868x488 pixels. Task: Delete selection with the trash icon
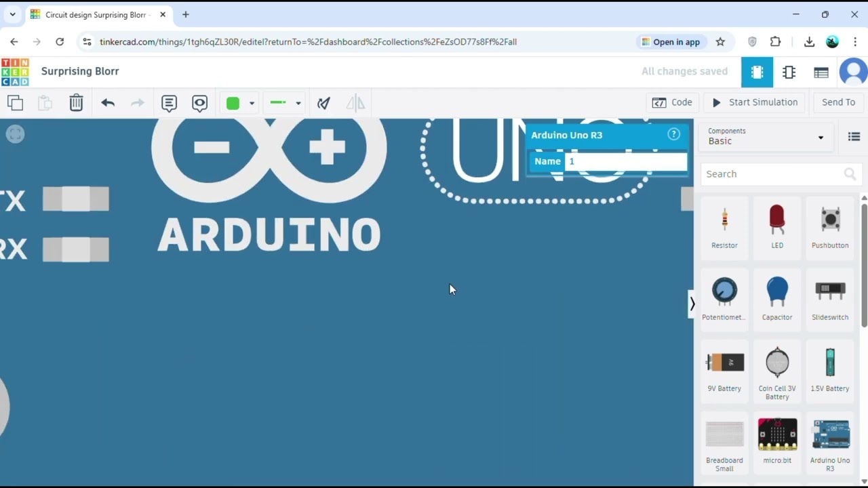76,103
